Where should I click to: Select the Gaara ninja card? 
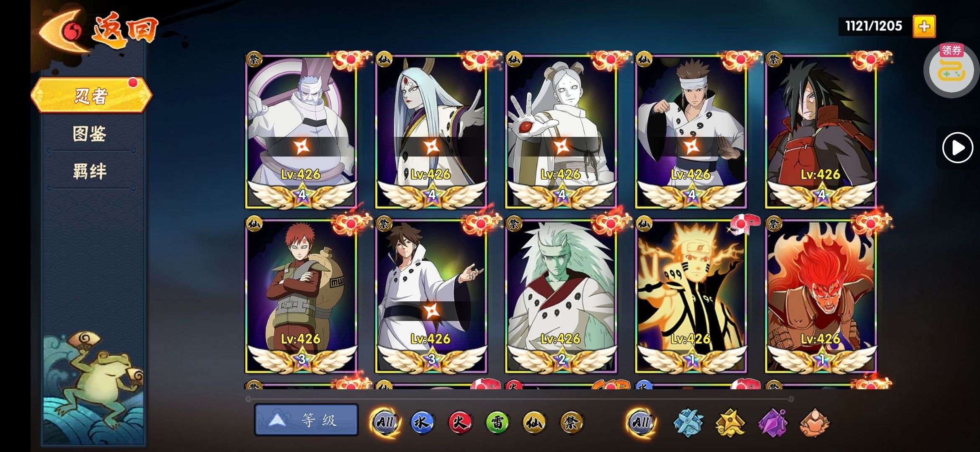pos(301,295)
